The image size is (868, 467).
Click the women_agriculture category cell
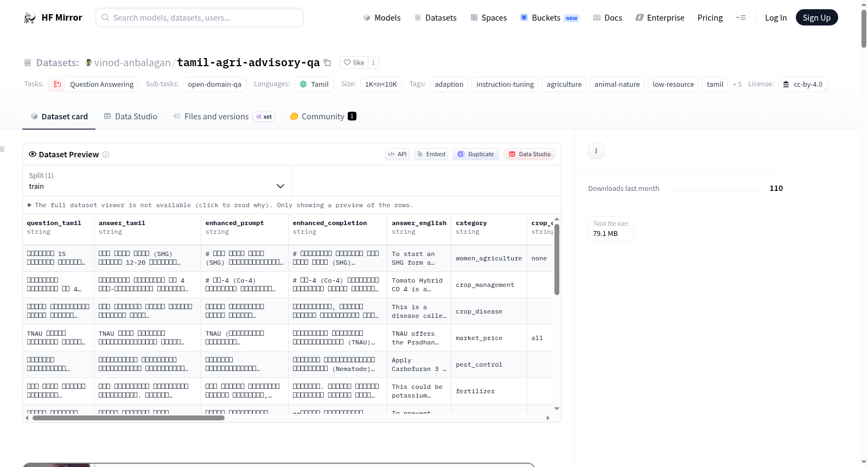pos(489,258)
